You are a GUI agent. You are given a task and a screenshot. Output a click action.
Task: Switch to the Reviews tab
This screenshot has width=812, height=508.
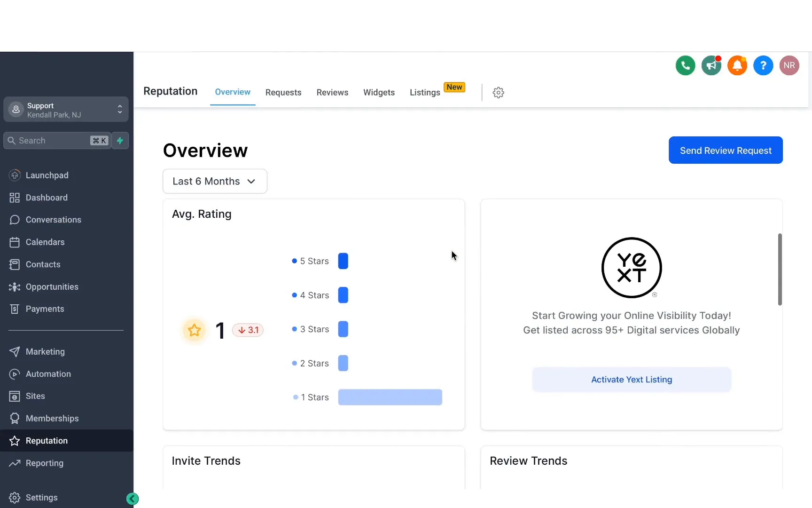coord(332,92)
